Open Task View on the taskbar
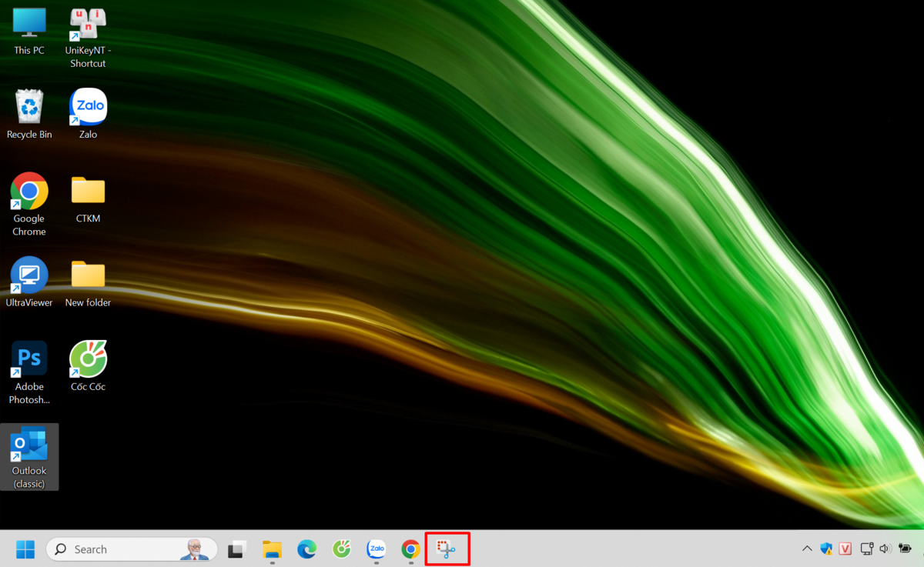 point(237,549)
